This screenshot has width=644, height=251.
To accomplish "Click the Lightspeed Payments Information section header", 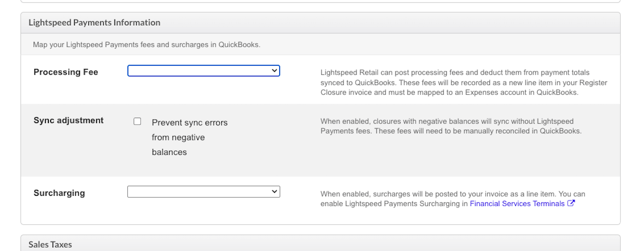I will coord(94,23).
